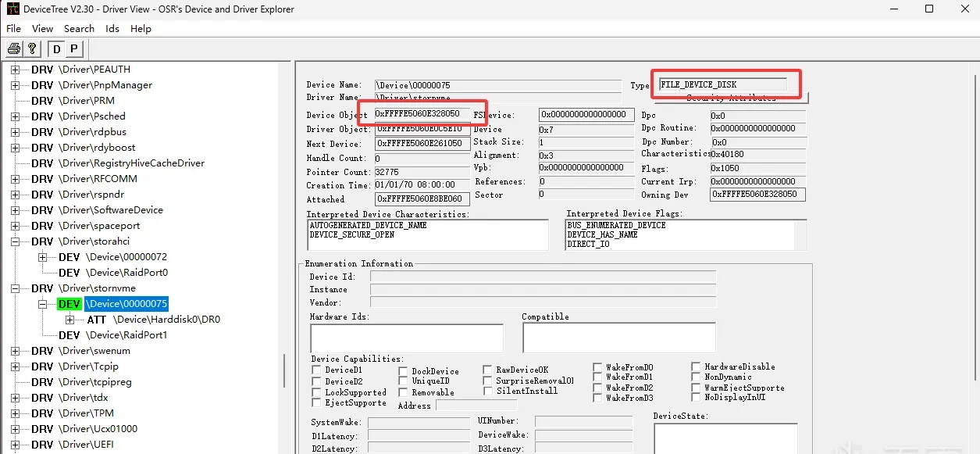
Task: Click the Device Name field
Action: pos(499,84)
